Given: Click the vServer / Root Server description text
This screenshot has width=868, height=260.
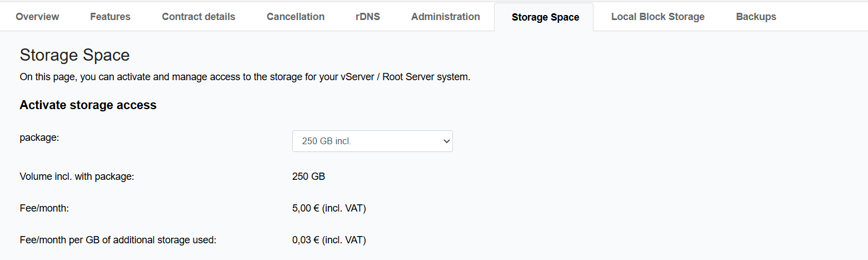Looking at the screenshot, I should [245, 77].
